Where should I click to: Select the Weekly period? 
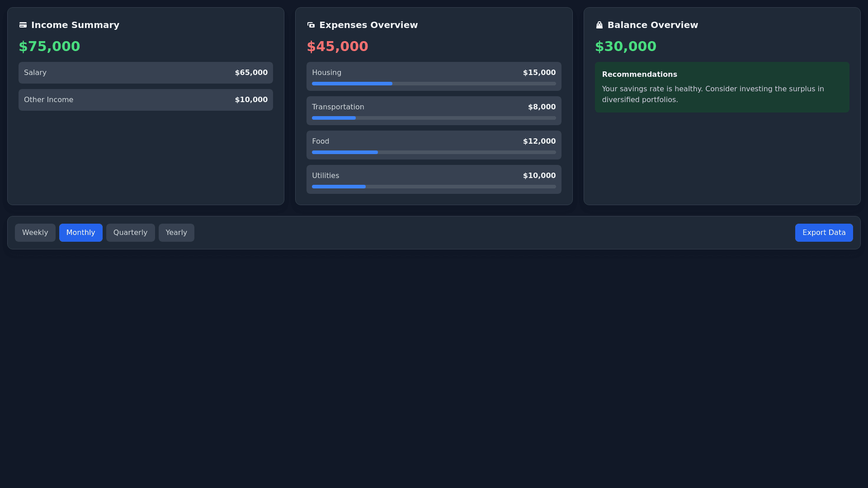[x=35, y=233]
